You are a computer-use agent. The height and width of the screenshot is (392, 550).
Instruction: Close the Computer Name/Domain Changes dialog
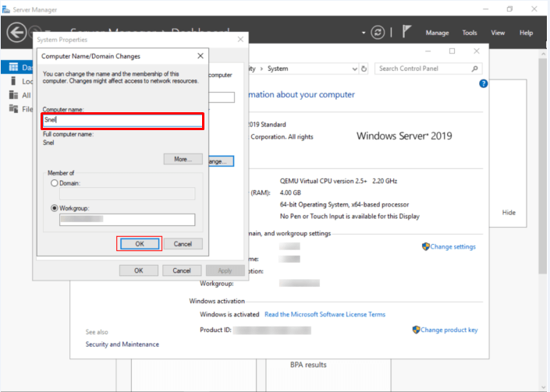point(200,56)
